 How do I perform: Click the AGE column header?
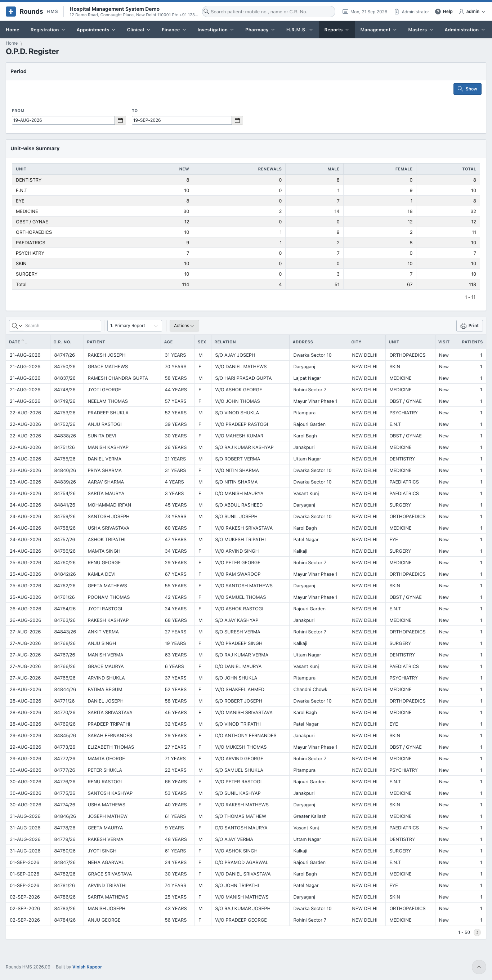(x=169, y=342)
